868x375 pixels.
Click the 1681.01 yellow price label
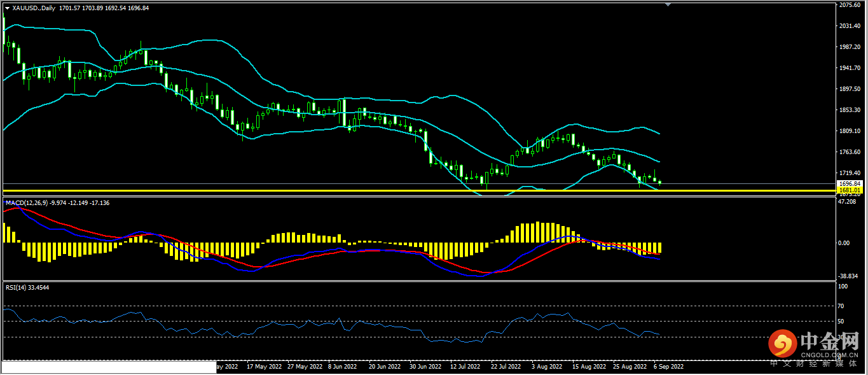[850, 190]
